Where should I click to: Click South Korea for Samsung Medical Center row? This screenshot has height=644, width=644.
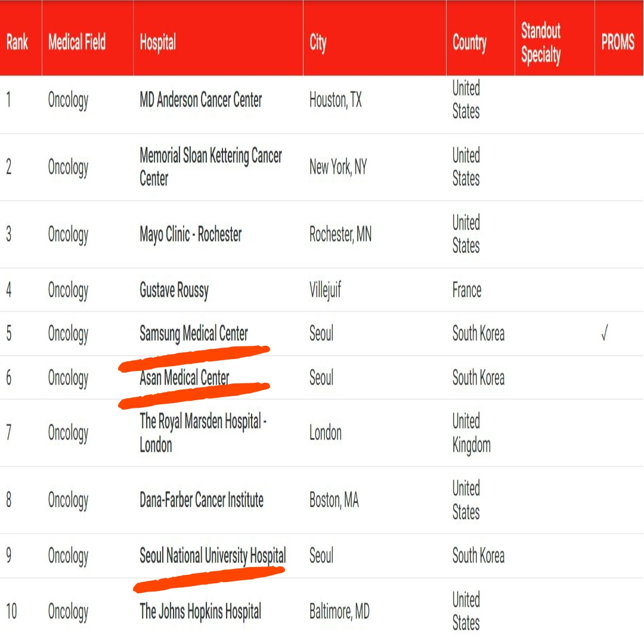[478, 333]
